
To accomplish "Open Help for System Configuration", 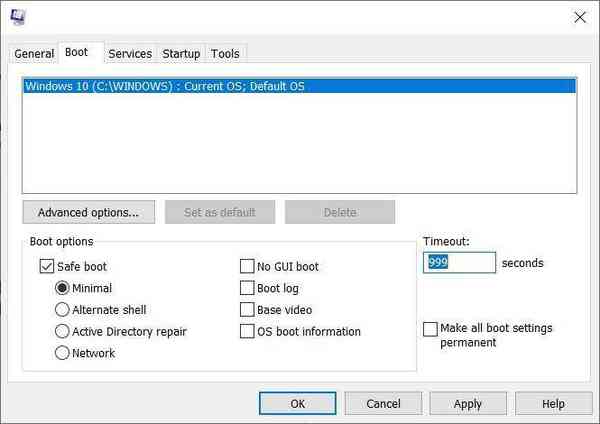I will click(x=553, y=403).
